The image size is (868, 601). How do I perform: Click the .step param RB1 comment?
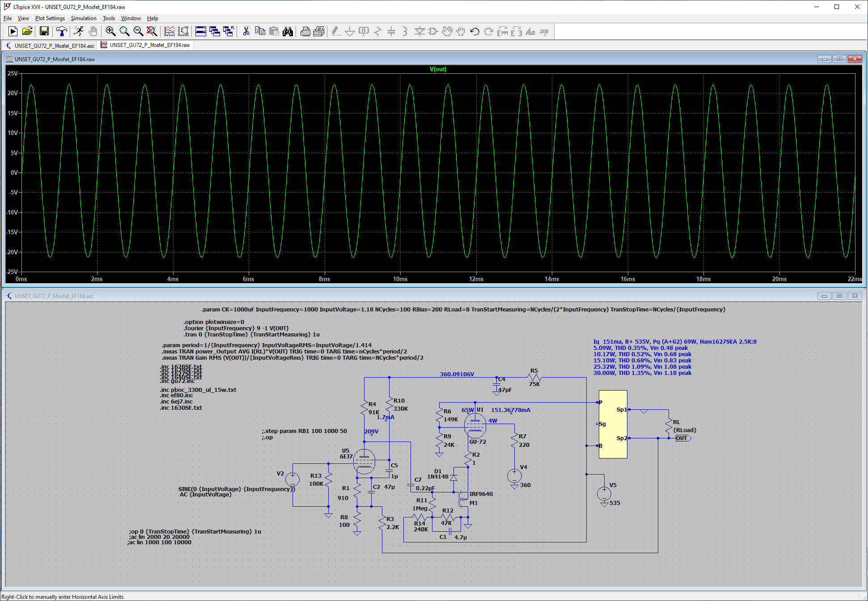pyautogui.click(x=305, y=431)
